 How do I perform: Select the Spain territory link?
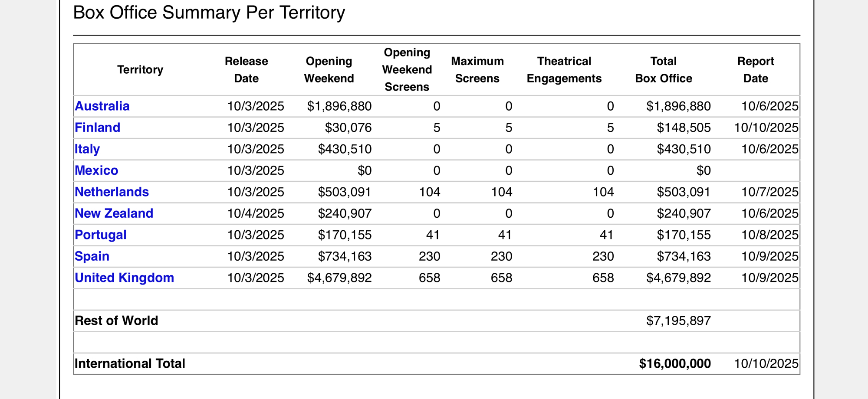pos(92,256)
